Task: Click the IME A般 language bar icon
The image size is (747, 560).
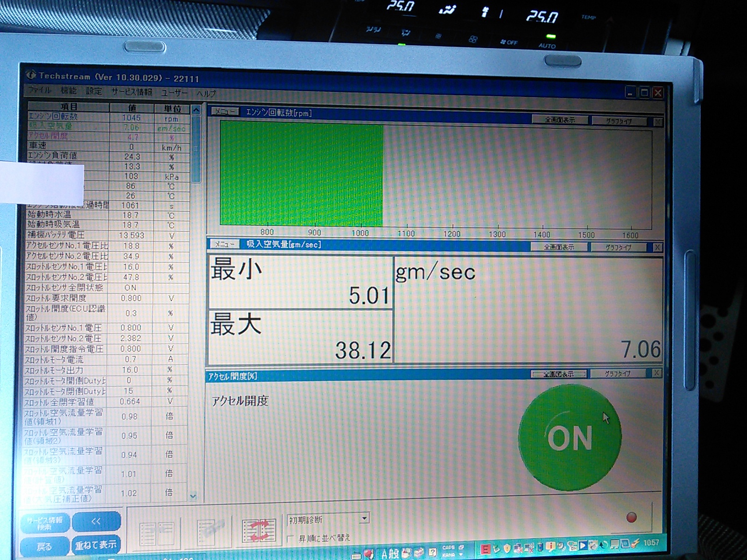Action: tap(390, 553)
